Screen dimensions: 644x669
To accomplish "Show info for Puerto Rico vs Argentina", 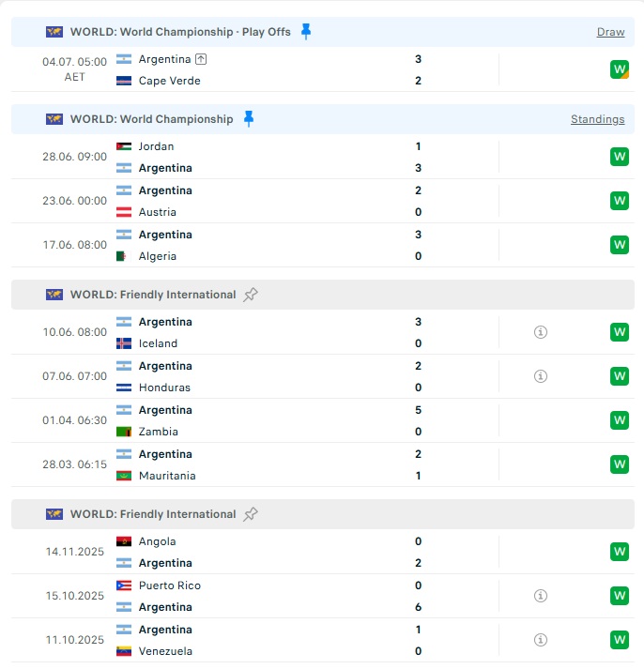I will (541, 596).
